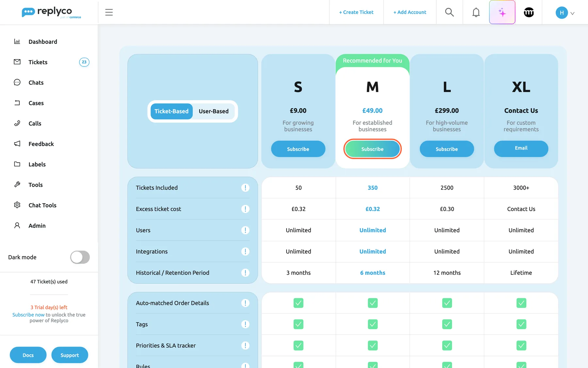588x368 pixels.
Task: Show info for Historical / Retention Period
Action: click(x=245, y=272)
